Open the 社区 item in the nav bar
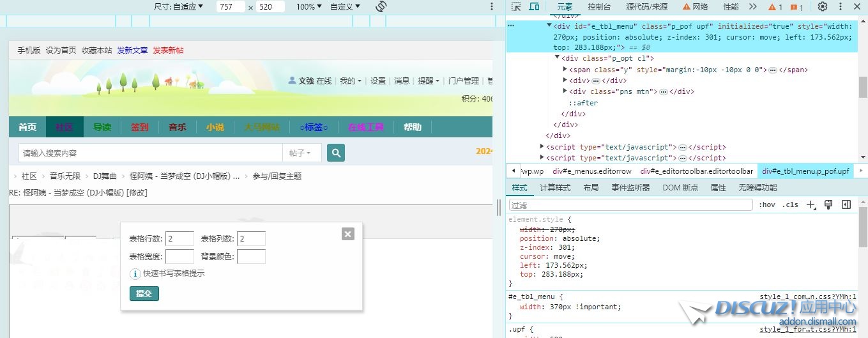This screenshot has height=338, width=868. click(65, 127)
